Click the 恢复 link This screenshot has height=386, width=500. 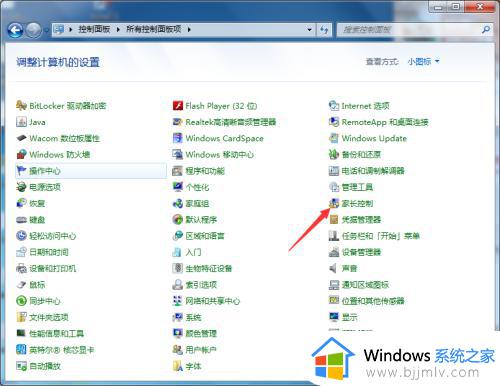[37, 203]
